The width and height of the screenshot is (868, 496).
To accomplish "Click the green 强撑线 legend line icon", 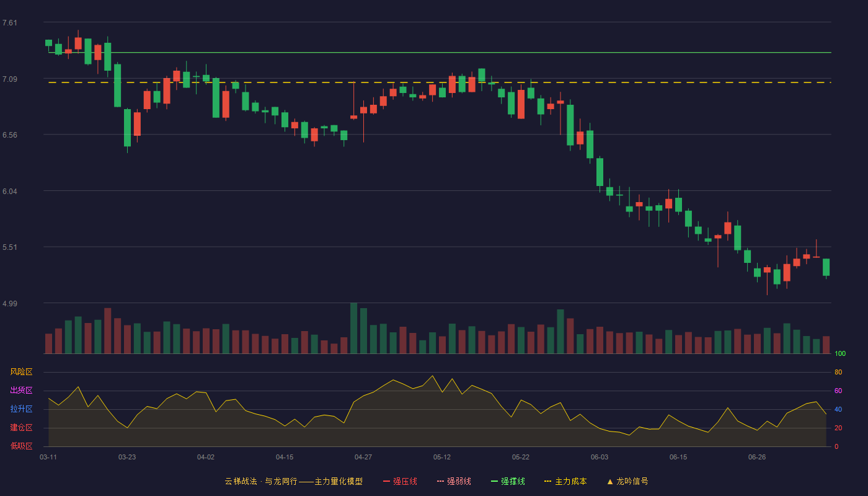I will click(494, 481).
